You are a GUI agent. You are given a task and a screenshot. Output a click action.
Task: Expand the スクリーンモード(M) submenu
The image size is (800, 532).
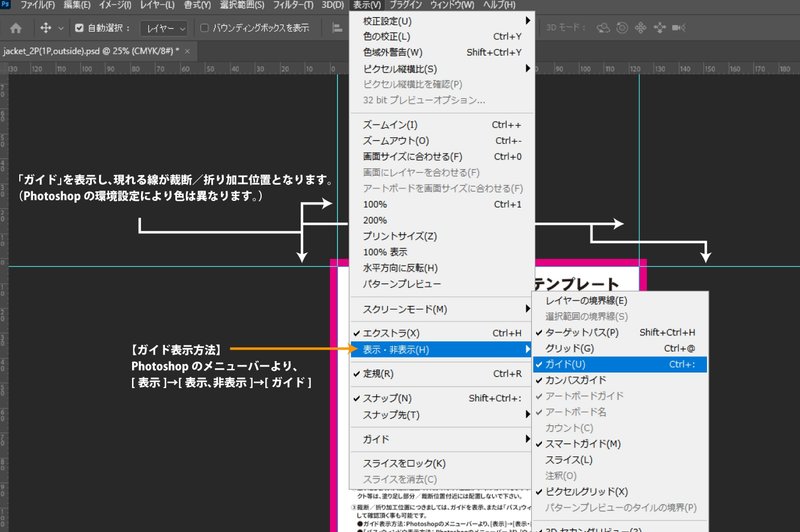(442, 310)
